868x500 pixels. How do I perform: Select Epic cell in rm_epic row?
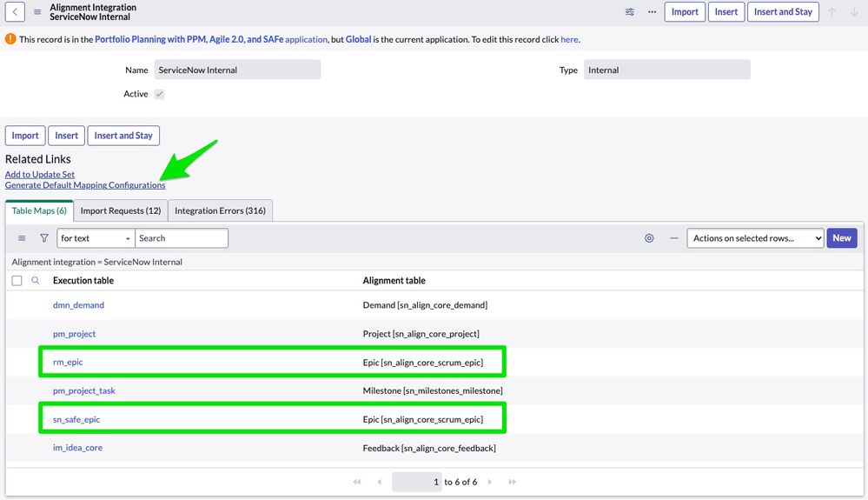click(x=423, y=363)
